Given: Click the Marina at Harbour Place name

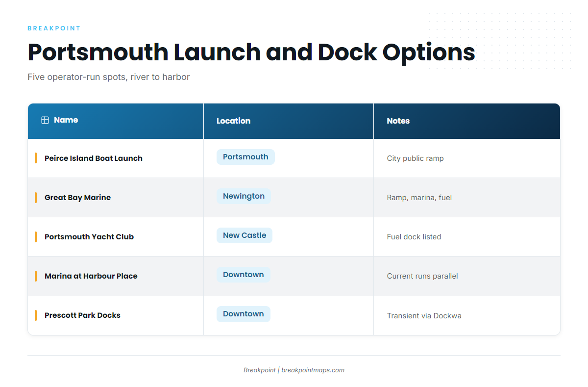Looking at the screenshot, I should [91, 276].
